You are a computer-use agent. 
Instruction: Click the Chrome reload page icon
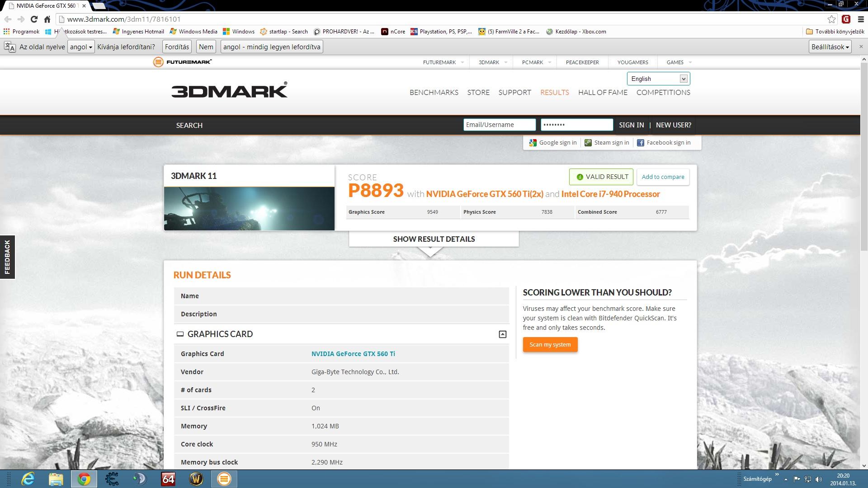34,19
